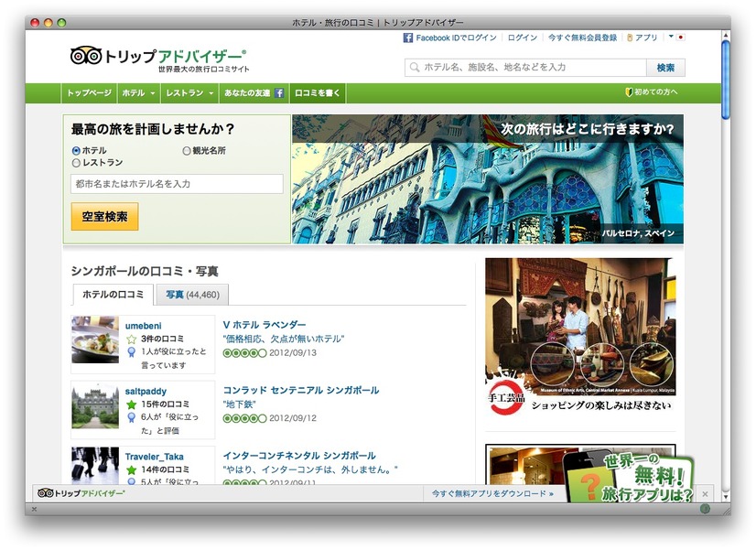Click the blue ribbon icon in umebeni's row

(131, 352)
